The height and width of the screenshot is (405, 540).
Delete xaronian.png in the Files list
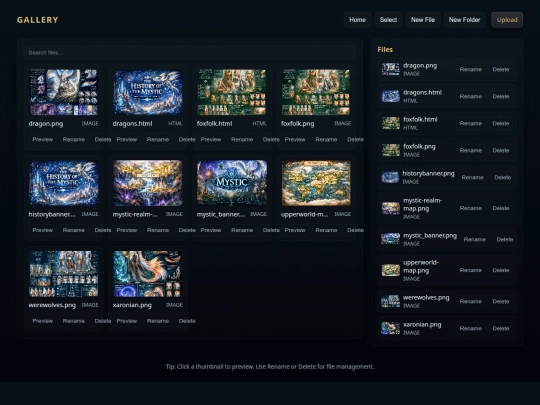501,329
